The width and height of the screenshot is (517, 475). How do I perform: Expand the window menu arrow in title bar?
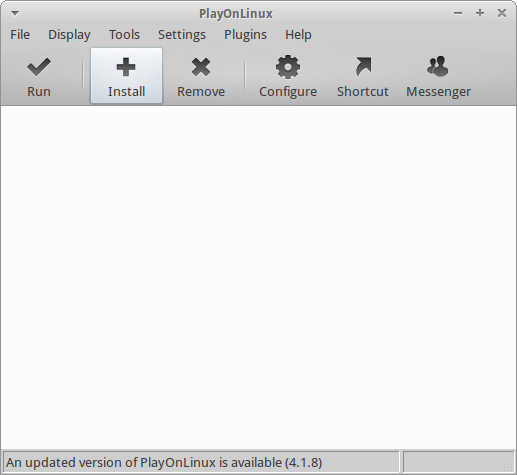(x=15, y=13)
